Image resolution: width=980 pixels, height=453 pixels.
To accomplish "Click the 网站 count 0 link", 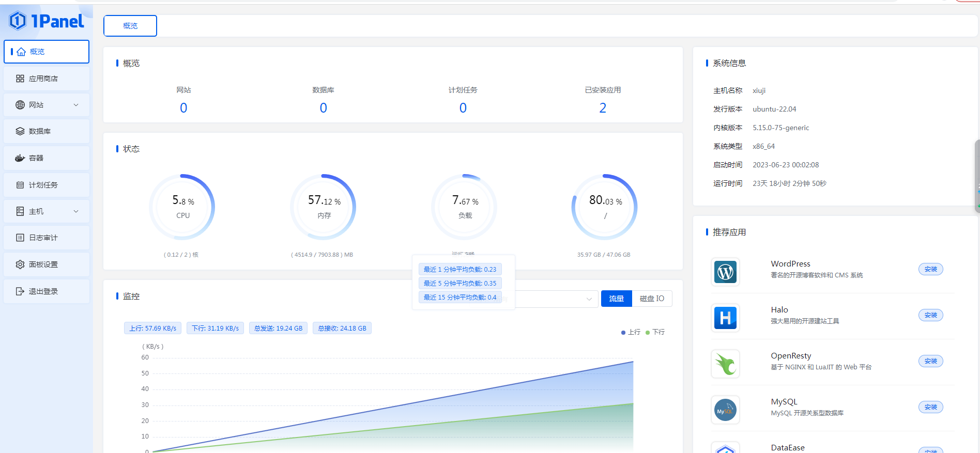I will [x=183, y=108].
